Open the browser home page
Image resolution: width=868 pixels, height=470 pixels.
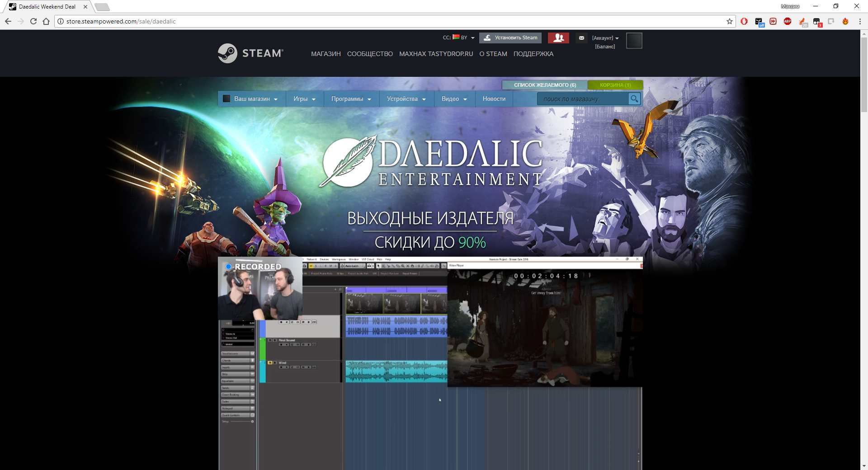point(46,21)
